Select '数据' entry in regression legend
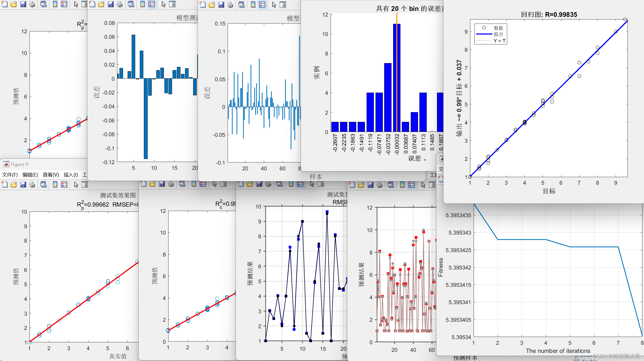 (x=498, y=28)
